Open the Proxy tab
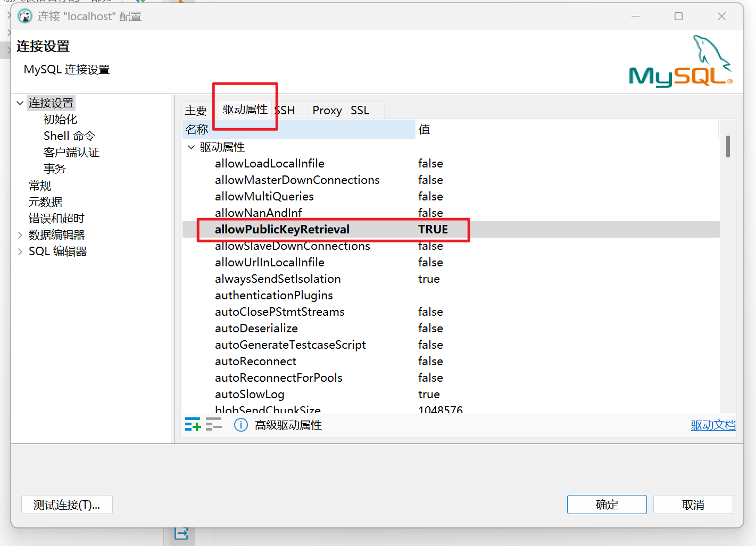 click(327, 110)
